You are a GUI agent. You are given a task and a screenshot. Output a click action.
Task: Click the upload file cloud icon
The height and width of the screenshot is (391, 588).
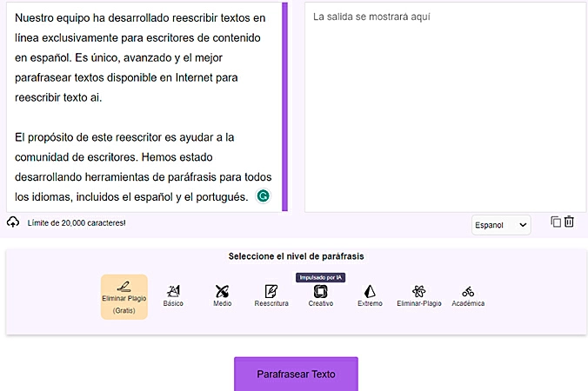pyautogui.click(x=13, y=222)
